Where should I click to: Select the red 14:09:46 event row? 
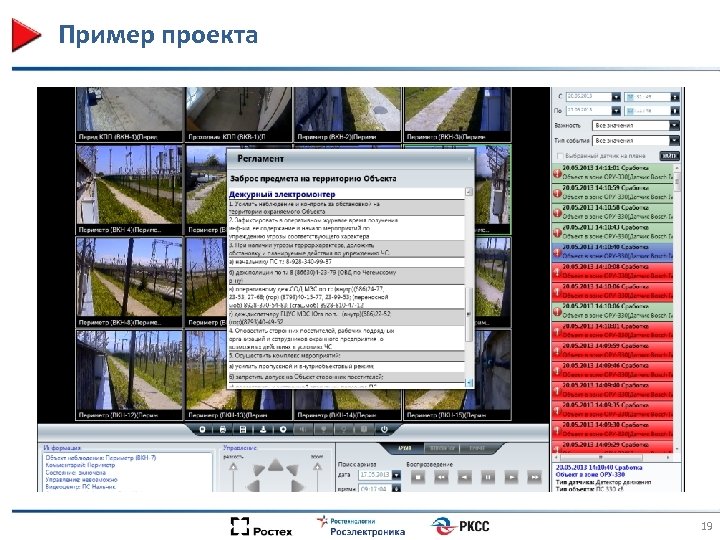(x=613, y=371)
